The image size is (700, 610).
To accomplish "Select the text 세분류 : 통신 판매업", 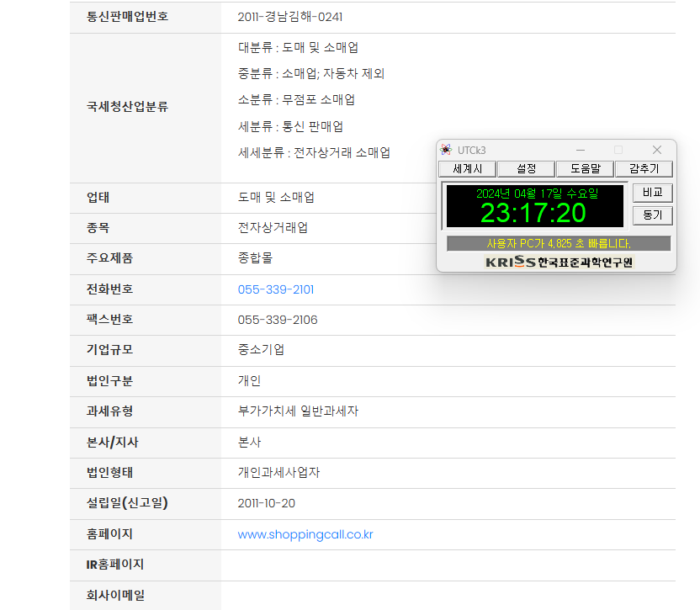I will coord(290,126).
